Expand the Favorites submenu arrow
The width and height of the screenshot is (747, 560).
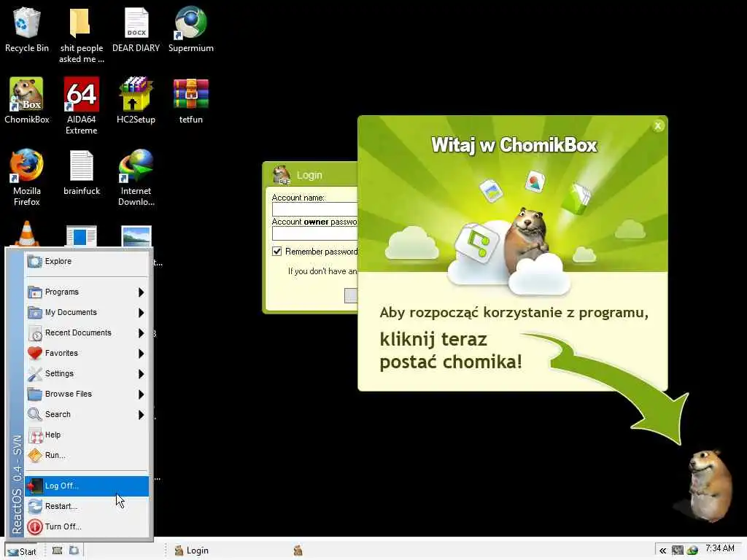point(141,354)
